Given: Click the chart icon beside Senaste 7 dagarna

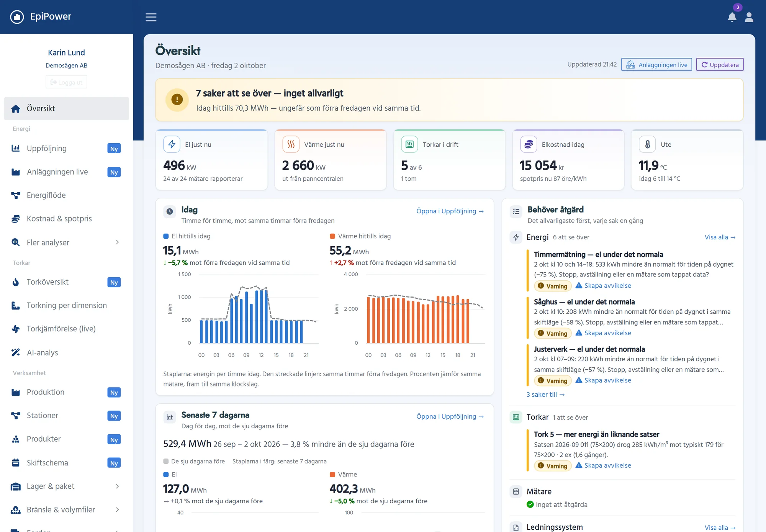Looking at the screenshot, I should pyautogui.click(x=170, y=417).
